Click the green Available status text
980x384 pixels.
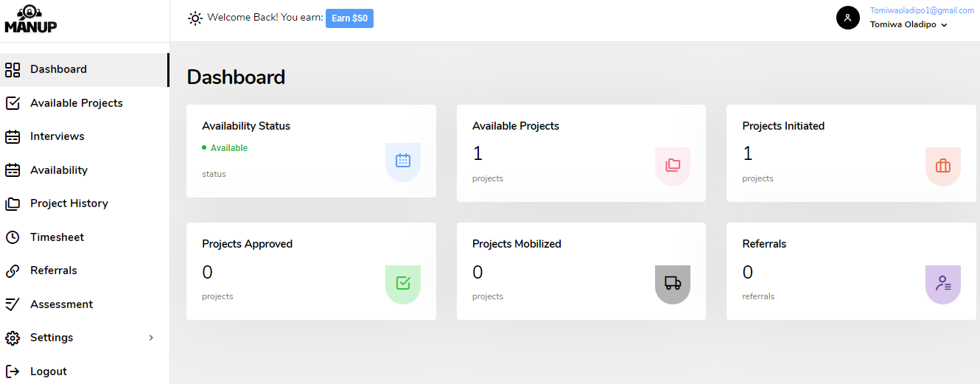(x=229, y=148)
